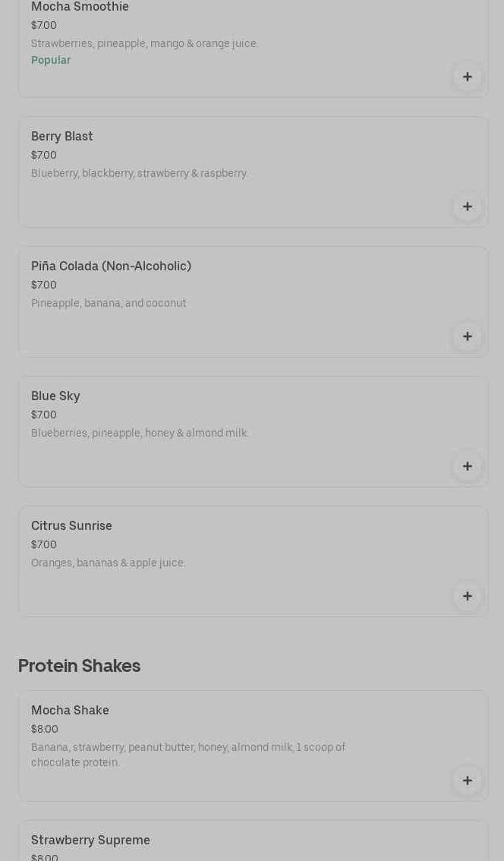The height and width of the screenshot is (861, 504).
Task: Open the Piña Colada (Non-Alcoholic) title
Action: pos(111,266)
